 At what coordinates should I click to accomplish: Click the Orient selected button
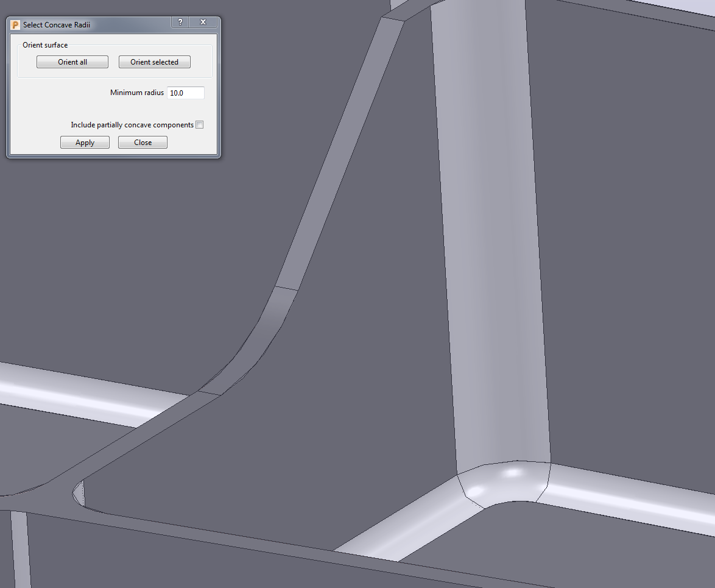pyautogui.click(x=154, y=62)
